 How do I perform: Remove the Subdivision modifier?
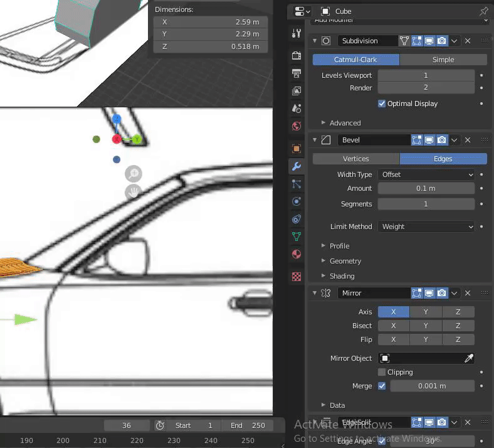(468, 41)
